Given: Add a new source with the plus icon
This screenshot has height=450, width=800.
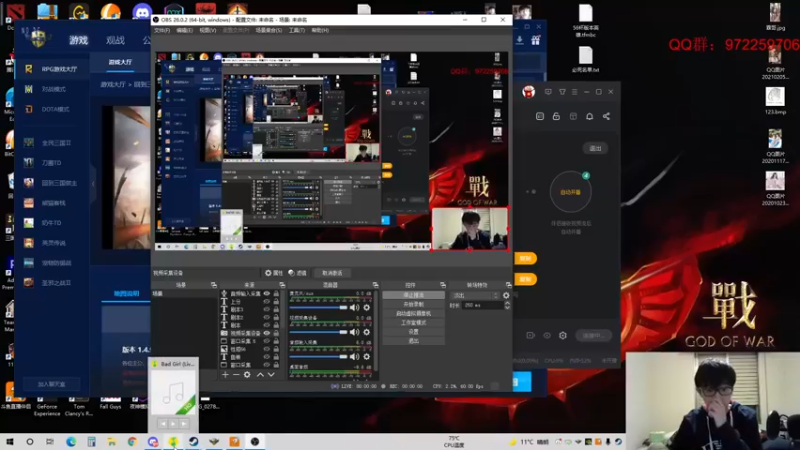Looking at the screenshot, I should 225,374.
